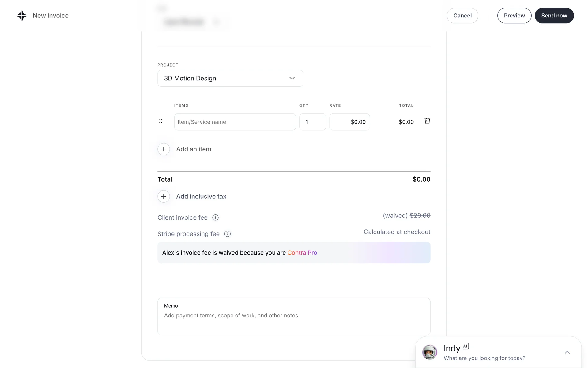
Task: Open Client invoice fee info icon
Action: (x=215, y=217)
